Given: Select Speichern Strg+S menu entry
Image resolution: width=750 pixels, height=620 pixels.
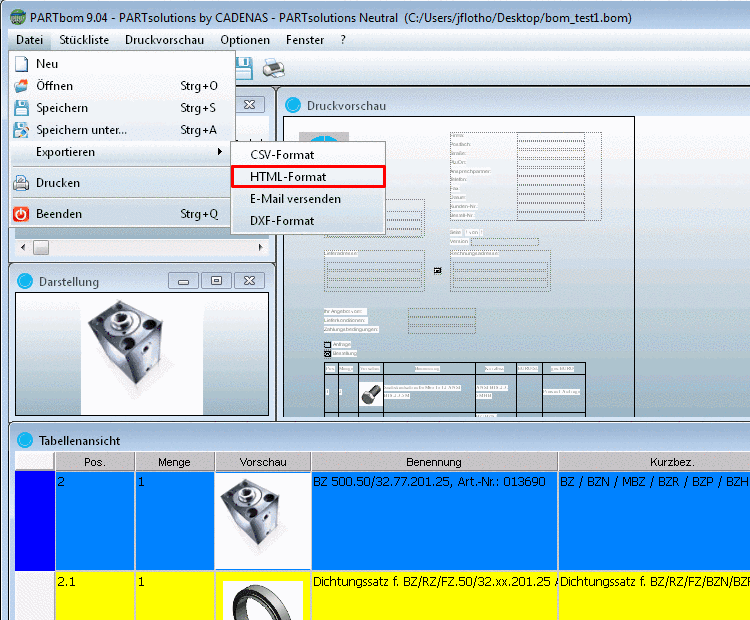Looking at the screenshot, I should coord(122,108).
